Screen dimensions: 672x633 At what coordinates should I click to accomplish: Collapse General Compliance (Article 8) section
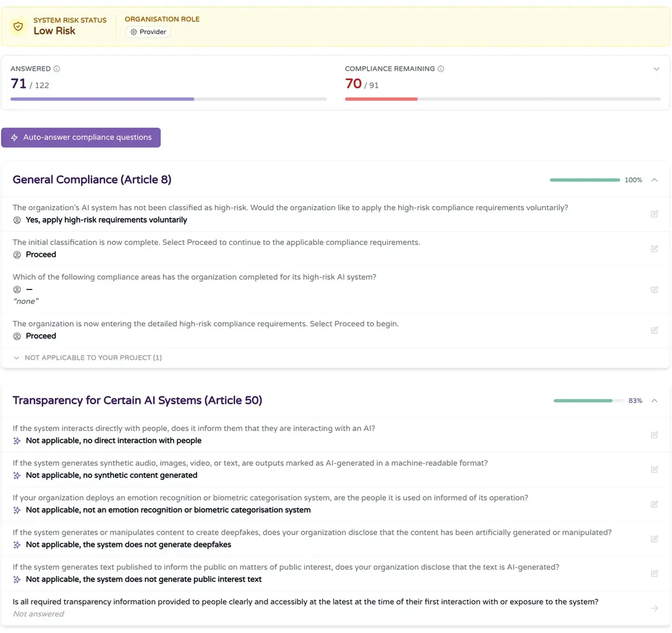654,180
